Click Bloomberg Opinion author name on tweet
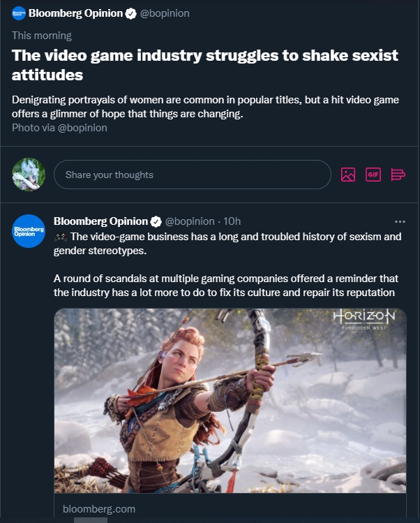 pos(100,221)
